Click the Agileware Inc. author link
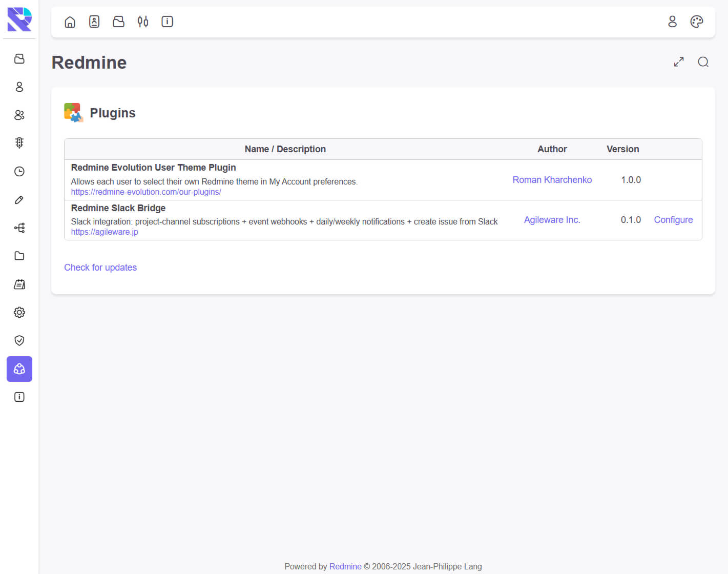The height and width of the screenshot is (574, 728). point(552,220)
